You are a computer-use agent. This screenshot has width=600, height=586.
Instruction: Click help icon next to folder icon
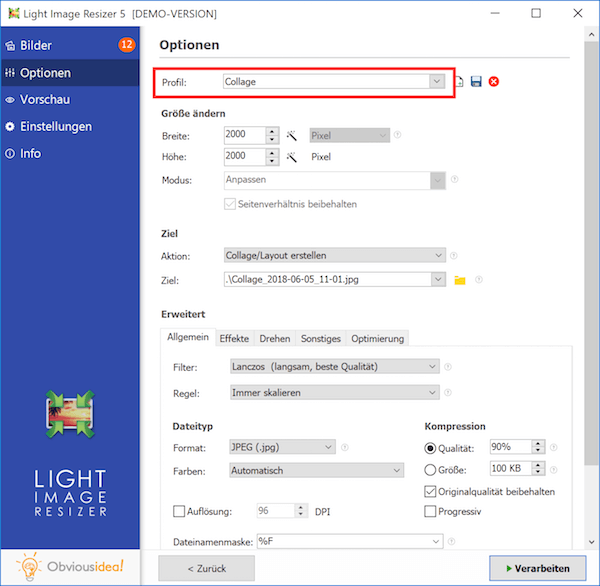(x=479, y=280)
